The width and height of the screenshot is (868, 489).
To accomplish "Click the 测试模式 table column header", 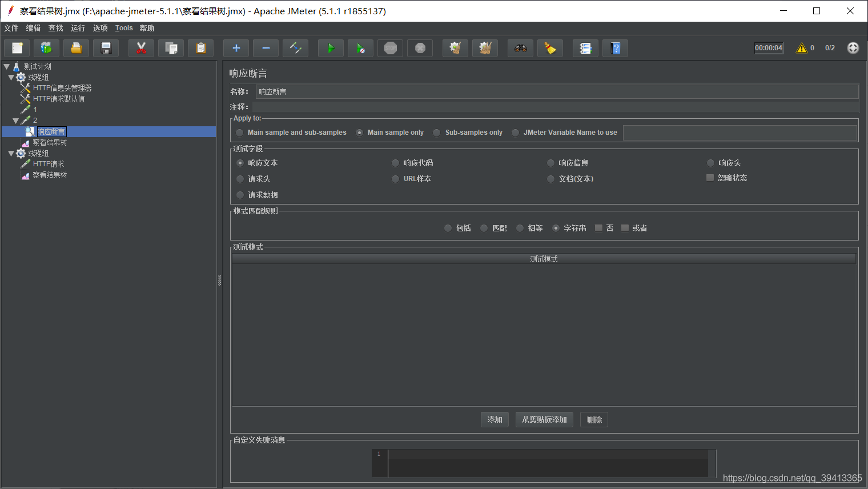I will click(x=544, y=259).
